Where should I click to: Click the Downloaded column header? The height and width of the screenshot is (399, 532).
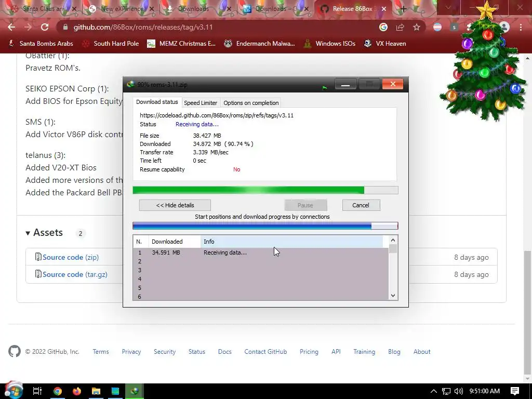[175, 242]
